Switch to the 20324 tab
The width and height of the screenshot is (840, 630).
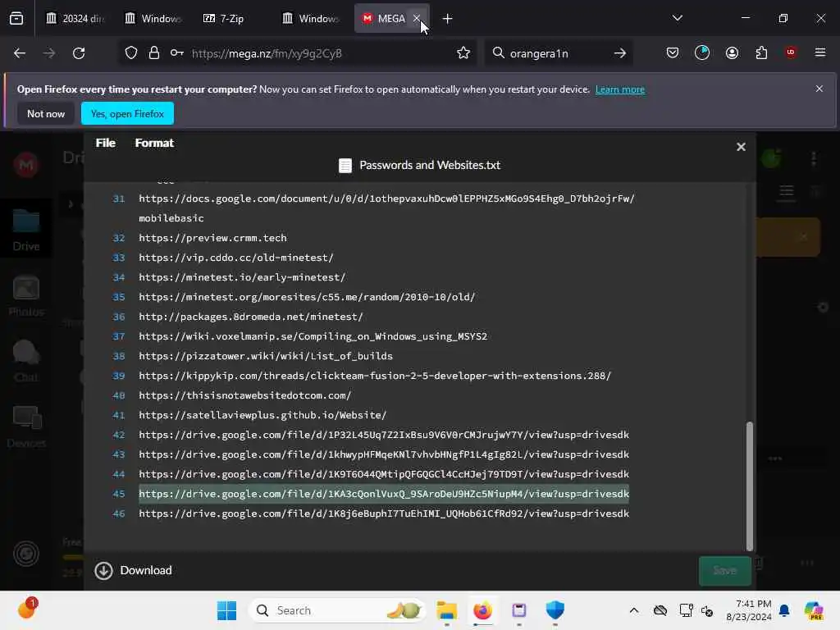pyautogui.click(x=75, y=19)
